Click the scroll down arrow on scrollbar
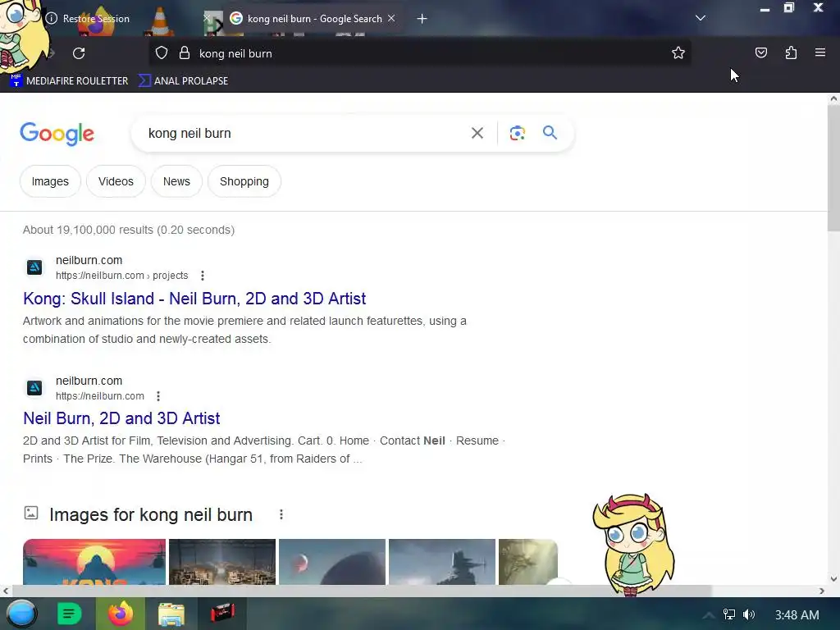 [x=833, y=578]
